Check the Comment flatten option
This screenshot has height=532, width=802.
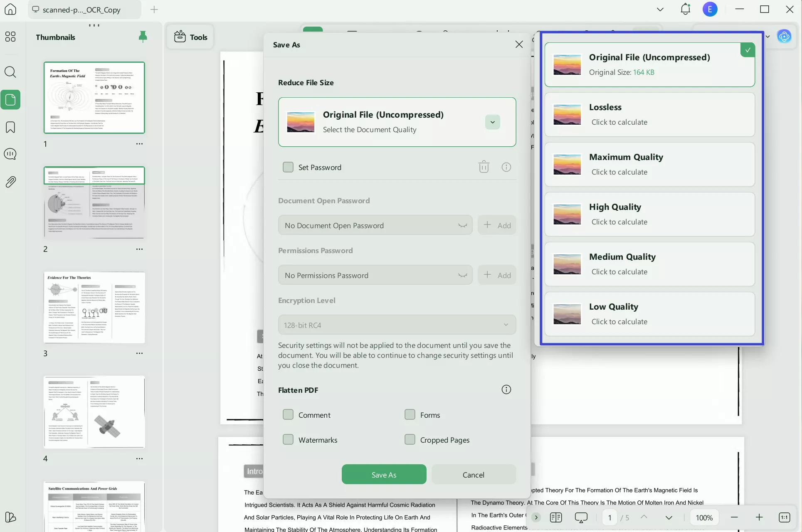pos(288,414)
